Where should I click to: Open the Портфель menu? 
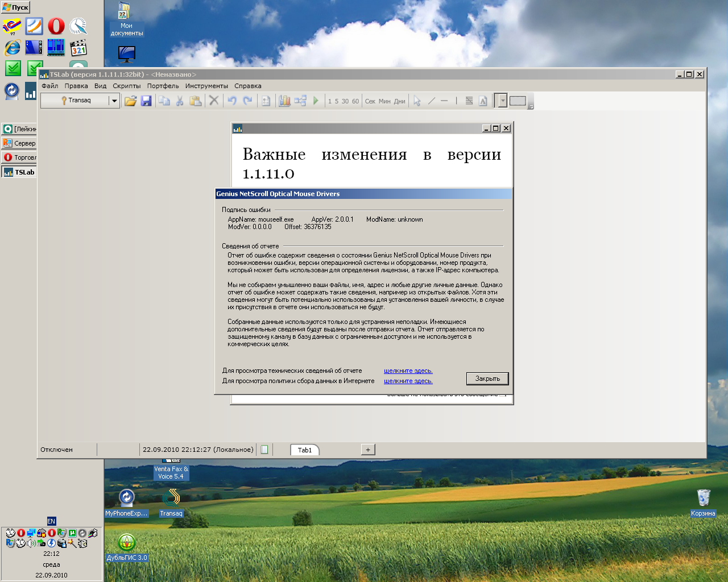click(x=163, y=86)
